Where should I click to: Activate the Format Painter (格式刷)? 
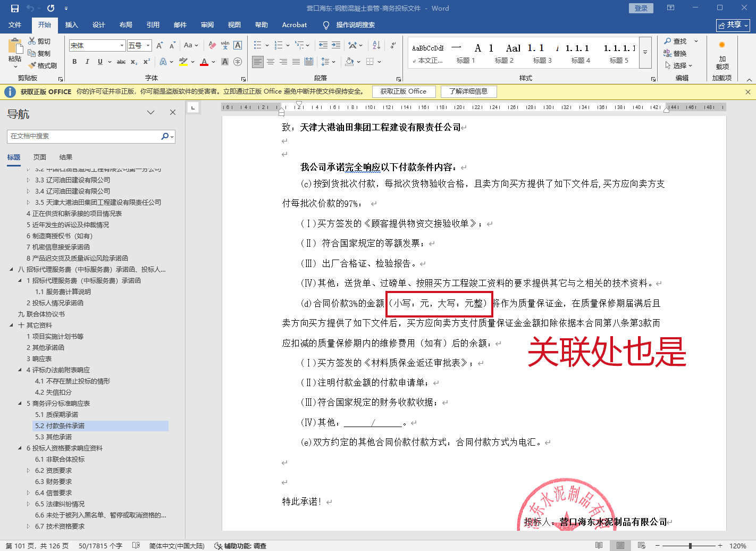(x=43, y=65)
